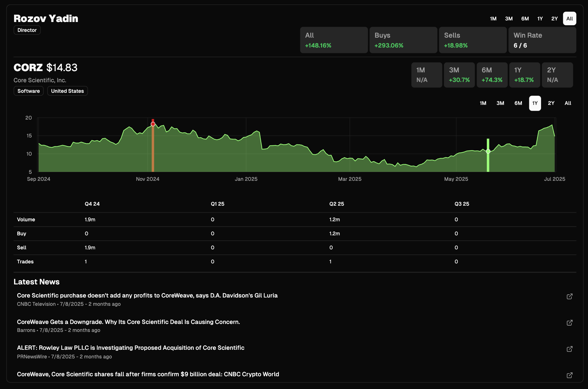Screen dimensions: 588x389
Task: Select 6M range in insider performance tabs
Action: point(525,18)
